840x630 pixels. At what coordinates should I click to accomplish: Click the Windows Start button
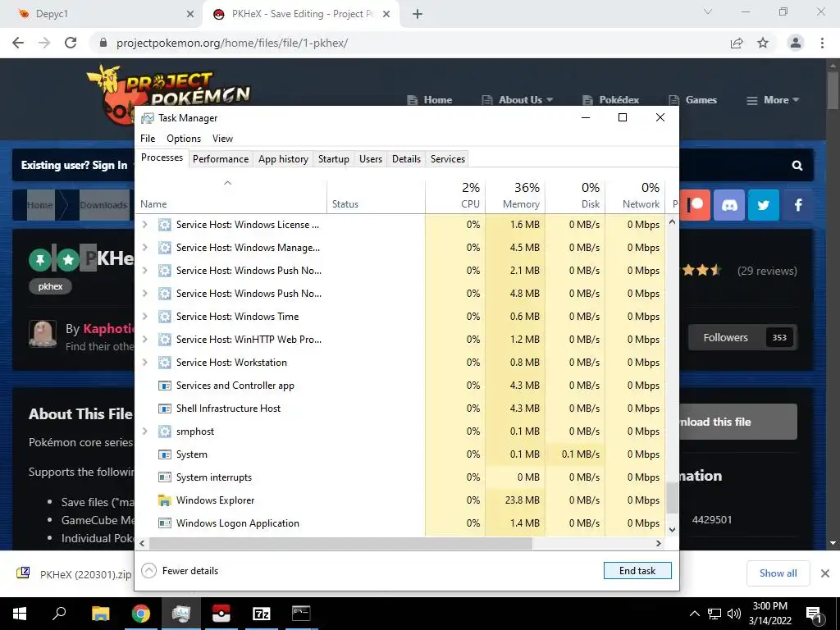[x=20, y=614]
